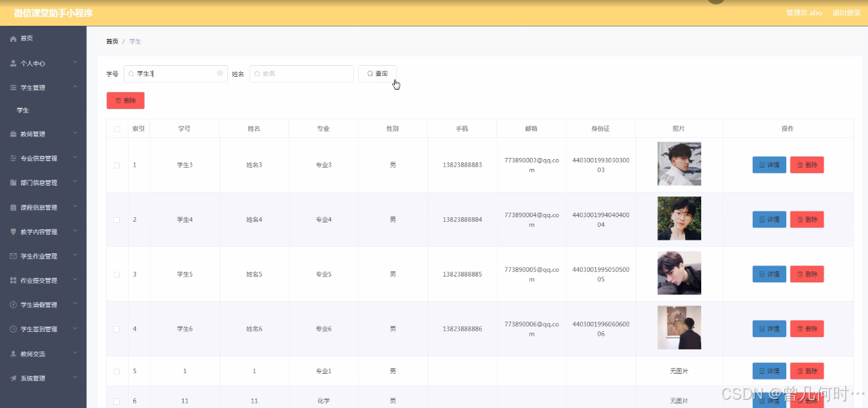This screenshot has width=868, height=408.
Task: Open 详情 for the 学生5 row
Action: point(769,275)
